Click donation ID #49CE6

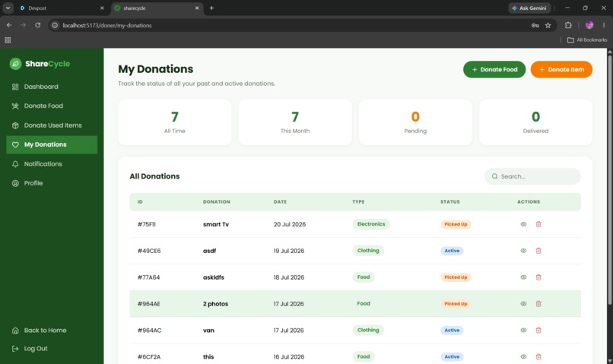149,251
